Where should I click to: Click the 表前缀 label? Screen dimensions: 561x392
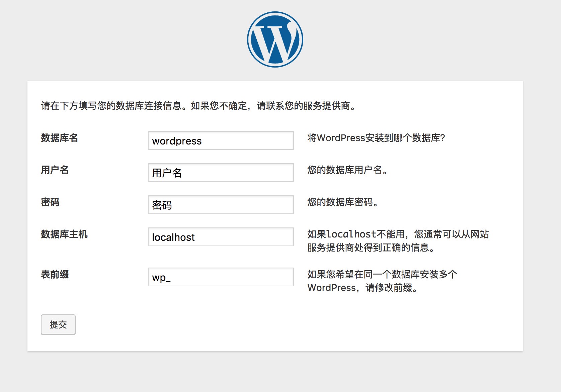[55, 274]
